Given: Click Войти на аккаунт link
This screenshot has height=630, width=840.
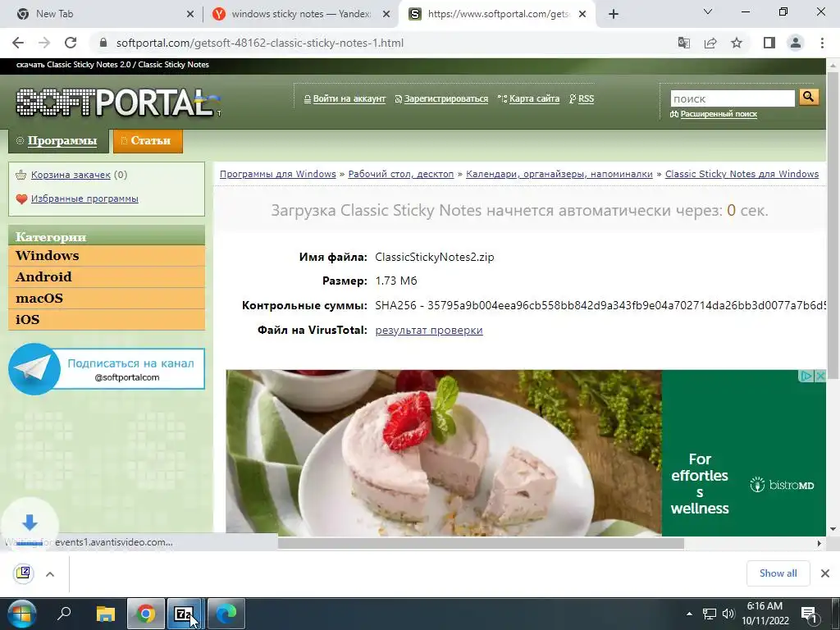Looking at the screenshot, I should point(349,98).
